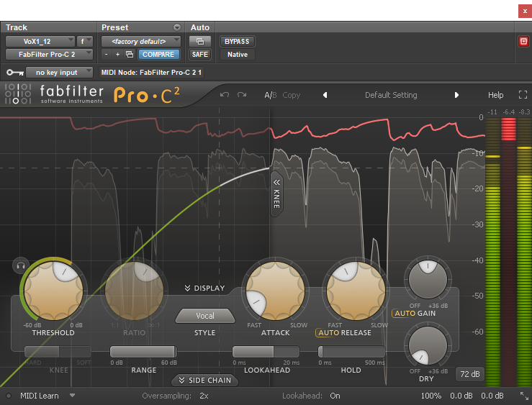Image resolution: width=532 pixels, height=405 pixels.
Task: Click the LOOKAHEAD slider
Action: pos(266,352)
